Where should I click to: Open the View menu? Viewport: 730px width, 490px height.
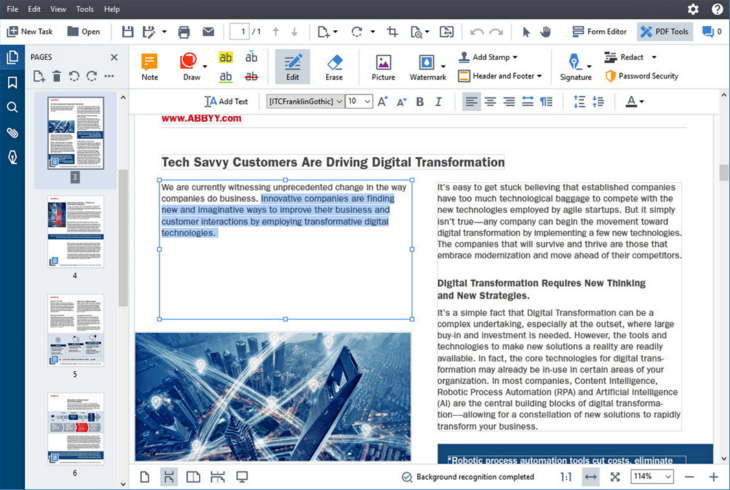pos(58,9)
